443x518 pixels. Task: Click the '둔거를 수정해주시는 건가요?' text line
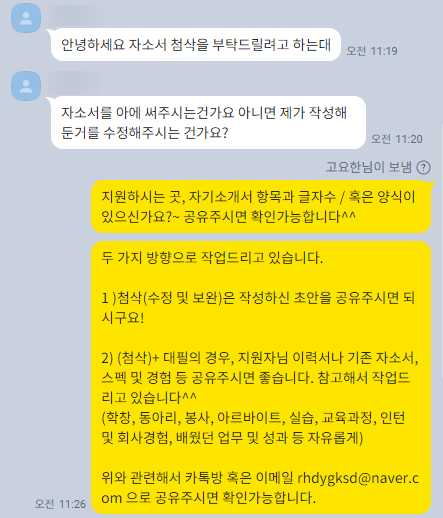click(x=145, y=133)
